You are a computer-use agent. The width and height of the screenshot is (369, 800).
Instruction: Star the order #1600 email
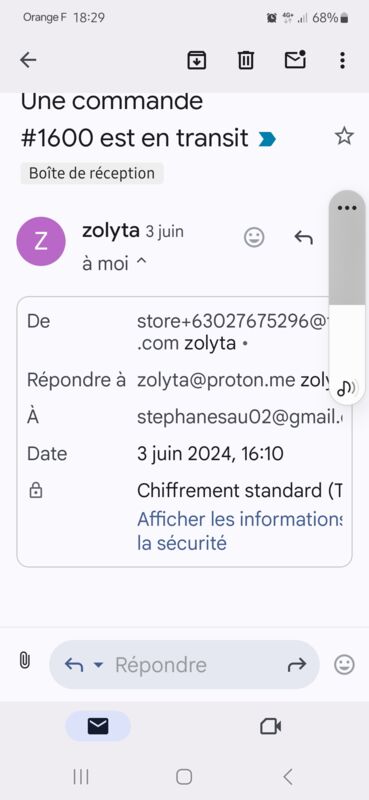click(344, 136)
